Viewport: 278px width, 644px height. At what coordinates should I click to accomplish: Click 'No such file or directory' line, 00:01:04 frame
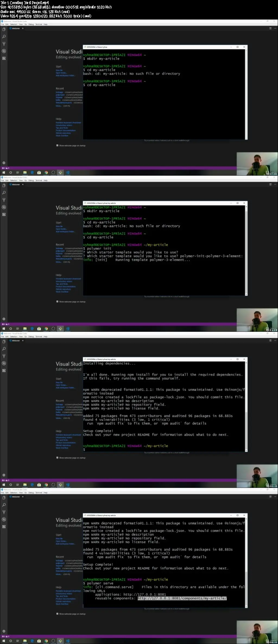point(131,74)
